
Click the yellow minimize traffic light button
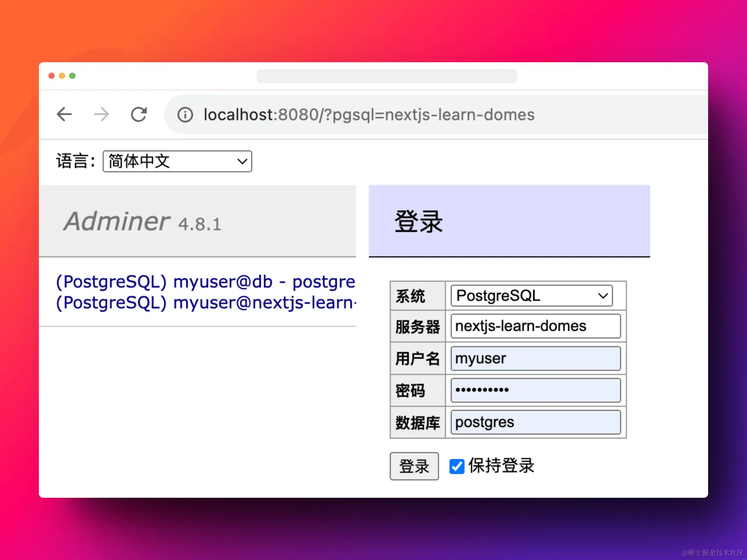click(x=62, y=76)
